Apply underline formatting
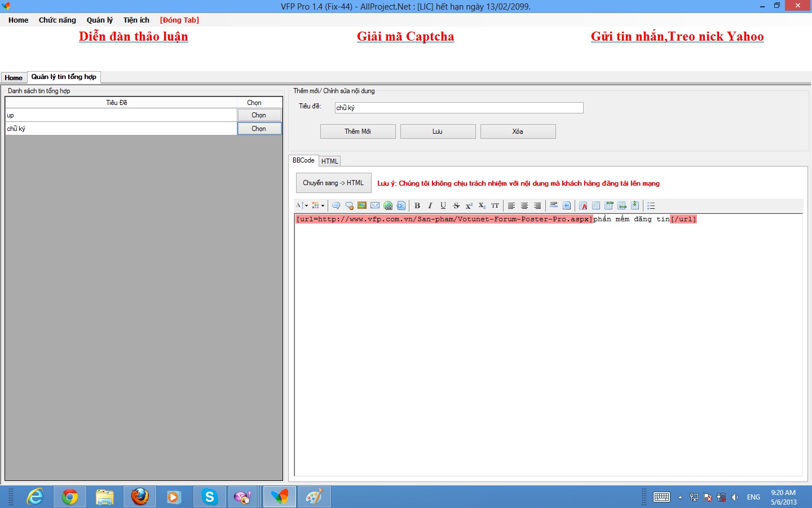This screenshot has height=508, width=812. pyautogui.click(x=443, y=205)
